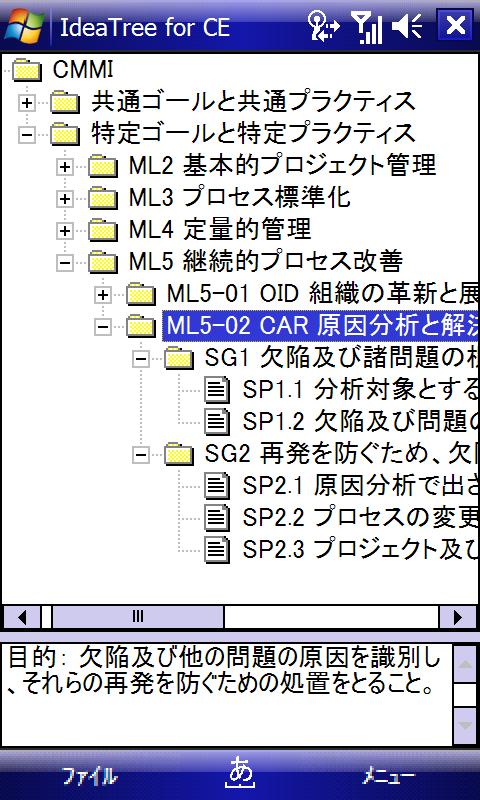Collapse the ML5 継続的プロセス改善 node
This screenshot has width=480, height=800.
(x=65, y=263)
